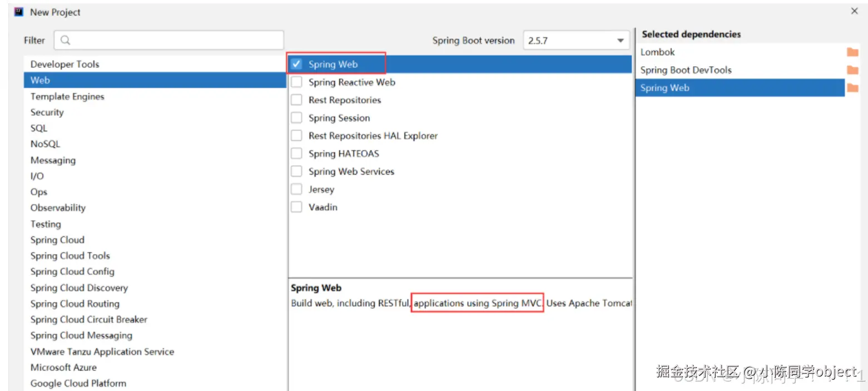Choose the Spring Cloud Discovery category
868x391 pixels.
pos(155,288)
